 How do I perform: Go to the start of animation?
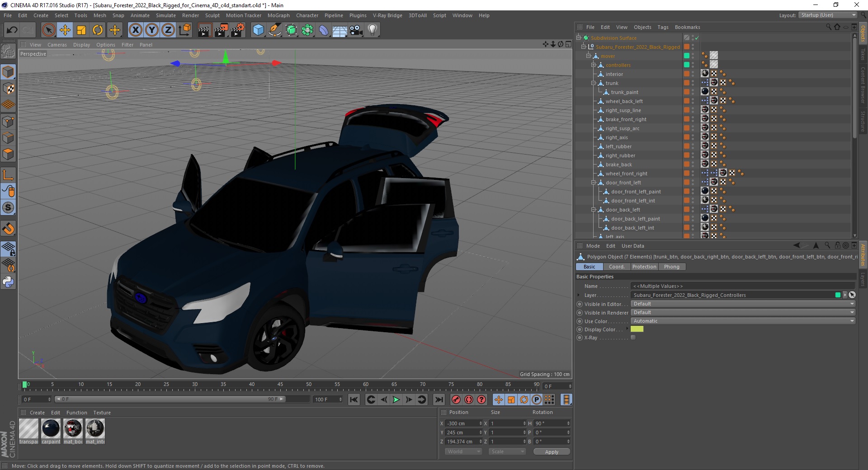pyautogui.click(x=354, y=399)
